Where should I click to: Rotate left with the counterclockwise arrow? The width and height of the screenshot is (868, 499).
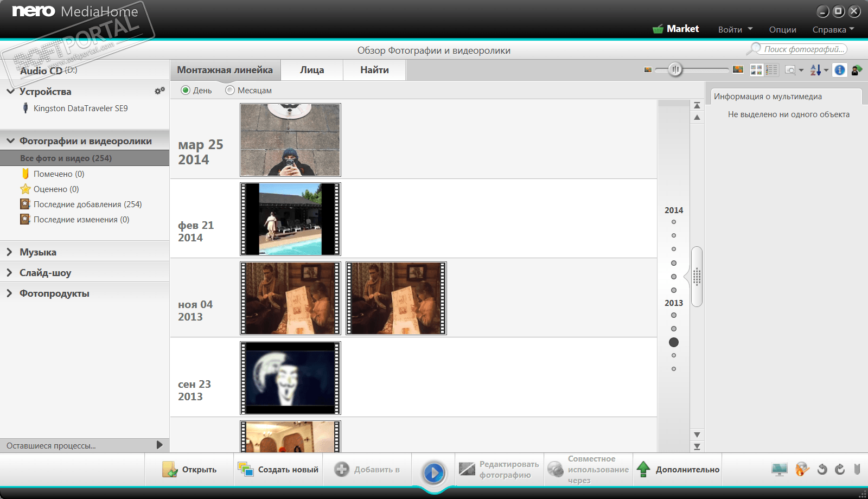(x=822, y=470)
